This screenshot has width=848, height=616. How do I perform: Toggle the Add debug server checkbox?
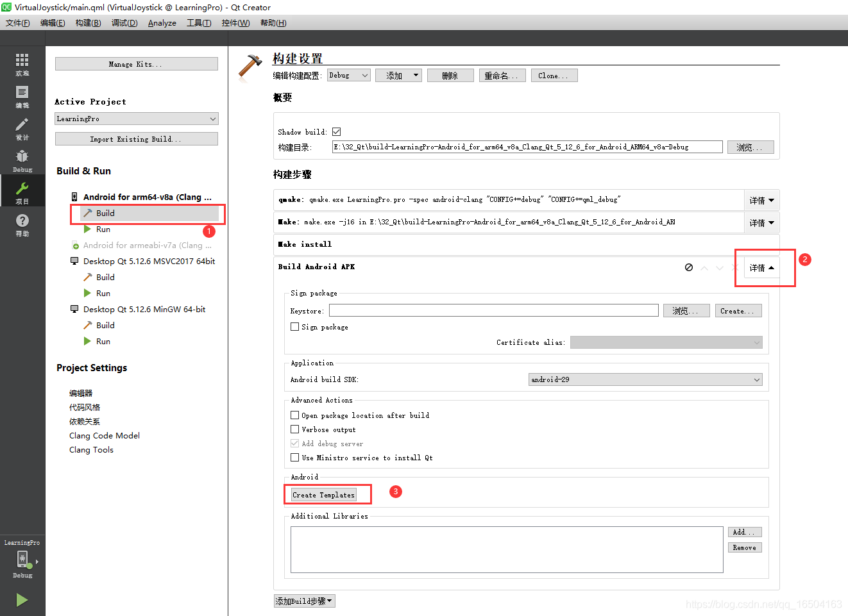click(x=295, y=443)
